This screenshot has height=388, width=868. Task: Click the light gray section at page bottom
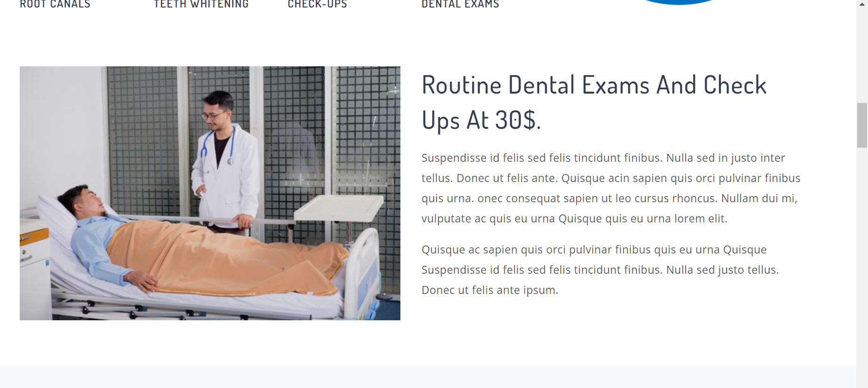click(428, 377)
